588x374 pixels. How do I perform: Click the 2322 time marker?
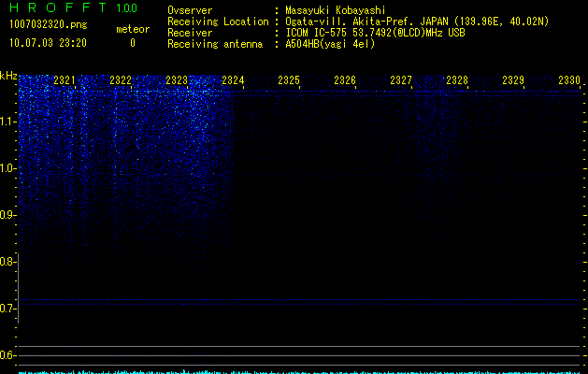point(121,80)
